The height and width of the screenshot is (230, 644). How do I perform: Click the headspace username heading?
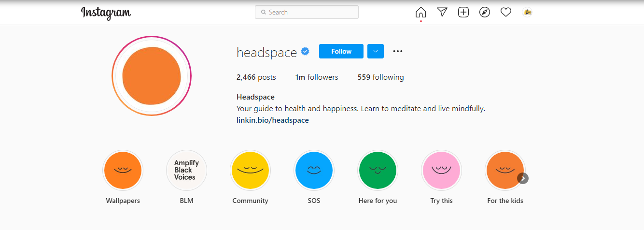266,52
